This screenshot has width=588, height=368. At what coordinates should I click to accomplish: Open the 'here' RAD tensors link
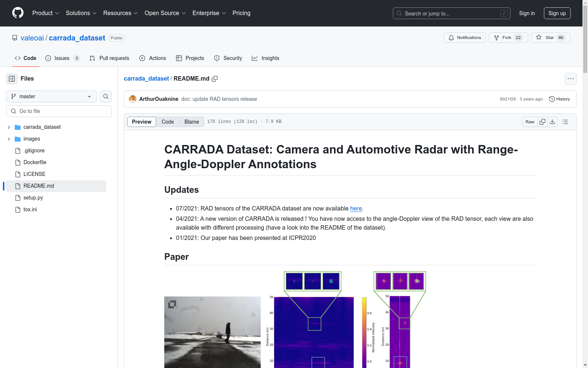(x=356, y=208)
